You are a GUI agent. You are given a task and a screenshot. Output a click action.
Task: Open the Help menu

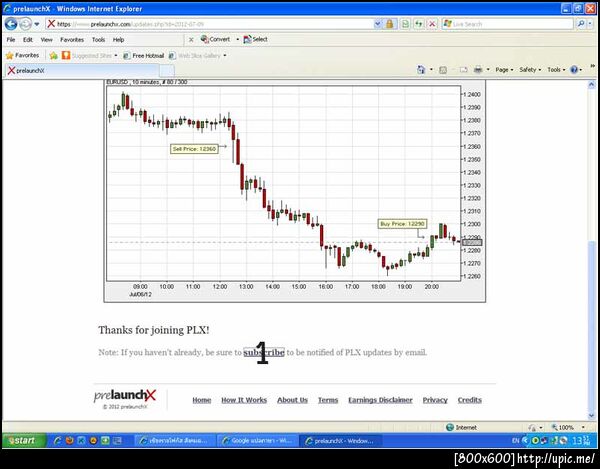point(119,39)
